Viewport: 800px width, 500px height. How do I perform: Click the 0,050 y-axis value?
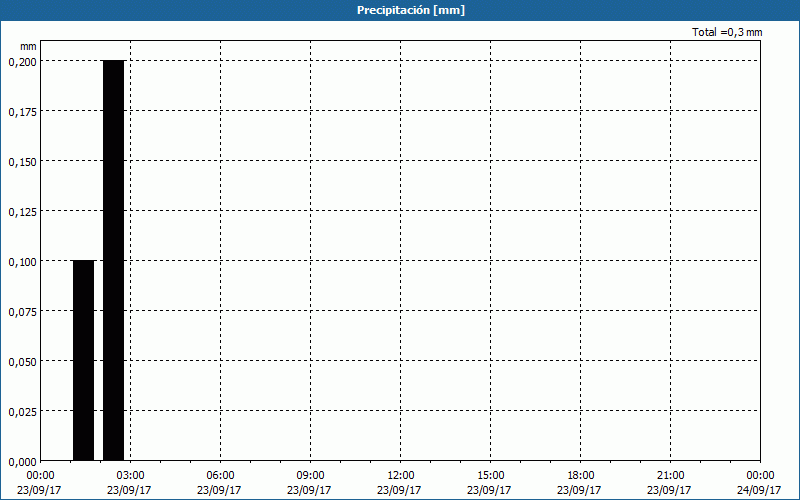point(22,362)
